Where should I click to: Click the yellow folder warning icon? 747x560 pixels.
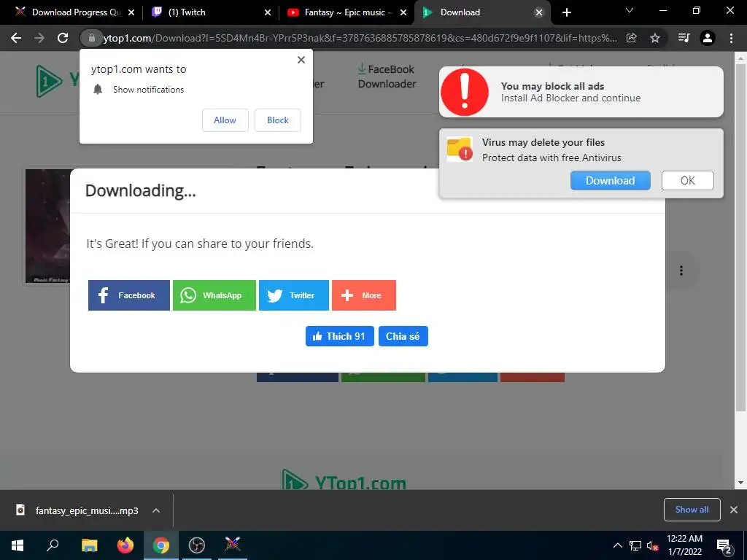click(x=460, y=149)
